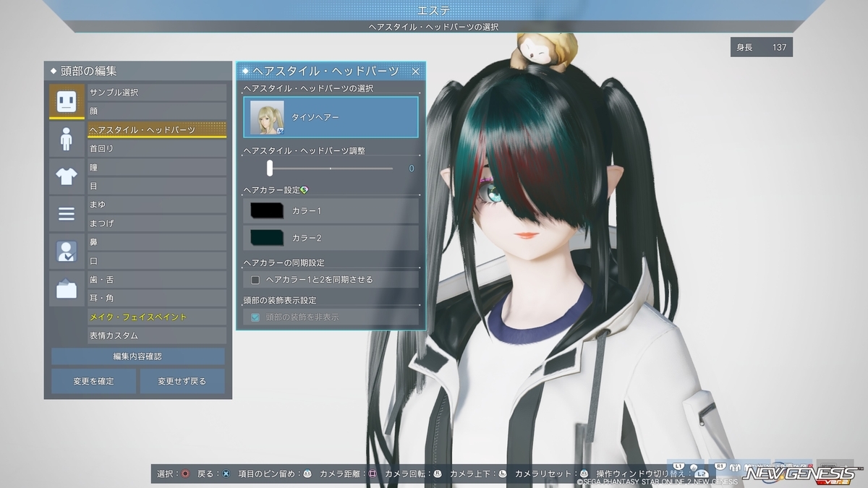Open the character profile check icon
This screenshot has height=488, width=868.
[x=67, y=252]
